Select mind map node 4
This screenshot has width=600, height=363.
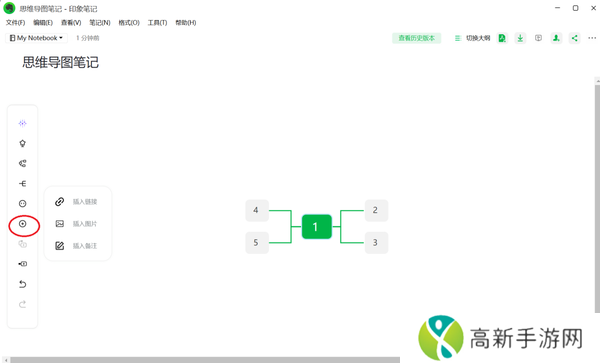pyautogui.click(x=257, y=210)
